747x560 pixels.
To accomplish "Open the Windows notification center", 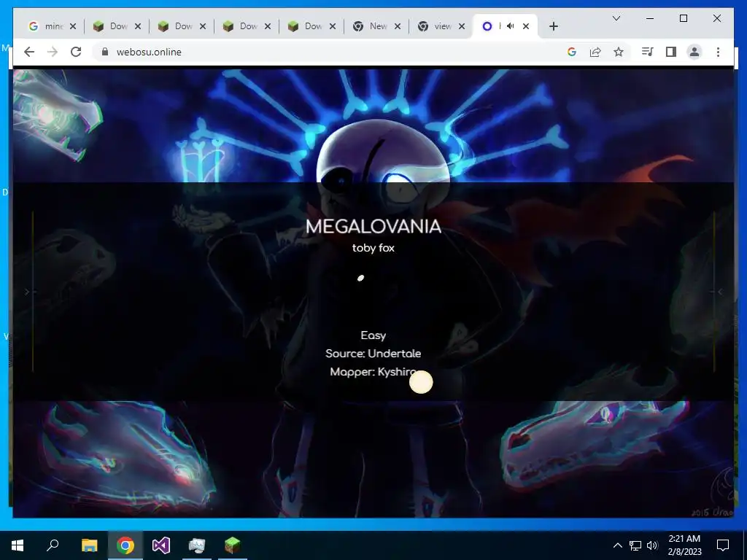I will click(723, 545).
